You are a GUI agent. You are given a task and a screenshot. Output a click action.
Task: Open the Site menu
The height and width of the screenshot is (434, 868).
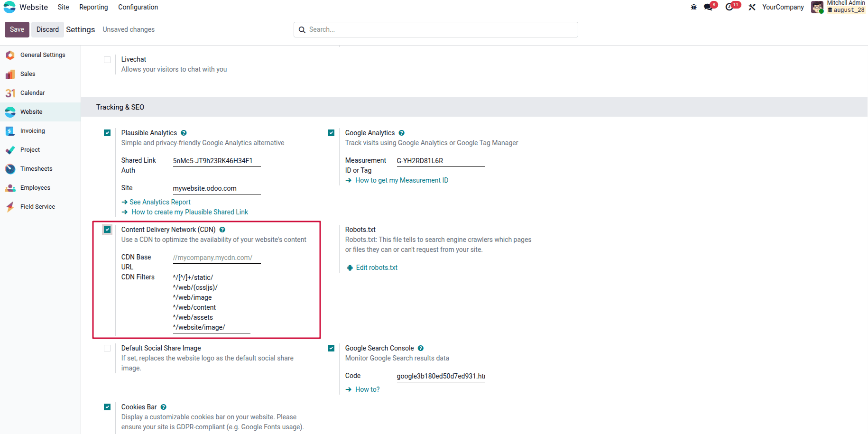pyautogui.click(x=64, y=7)
